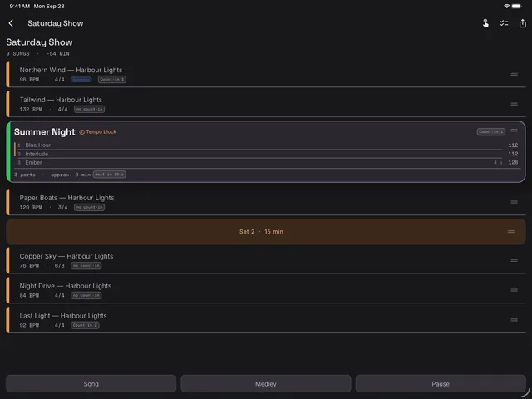The image size is (532, 399).
Task: Tap the pointing hand tap-tempo icon
Action: 485,23
